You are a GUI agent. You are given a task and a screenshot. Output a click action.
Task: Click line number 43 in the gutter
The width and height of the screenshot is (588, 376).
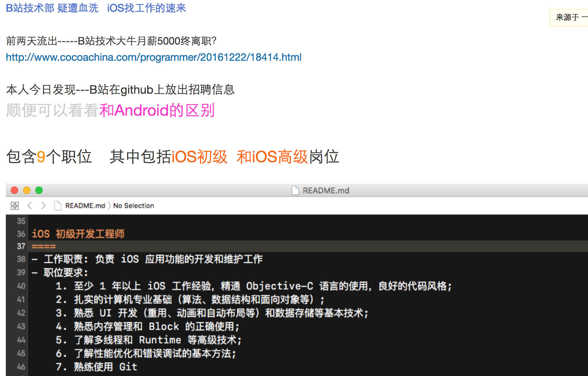click(x=21, y=327)
